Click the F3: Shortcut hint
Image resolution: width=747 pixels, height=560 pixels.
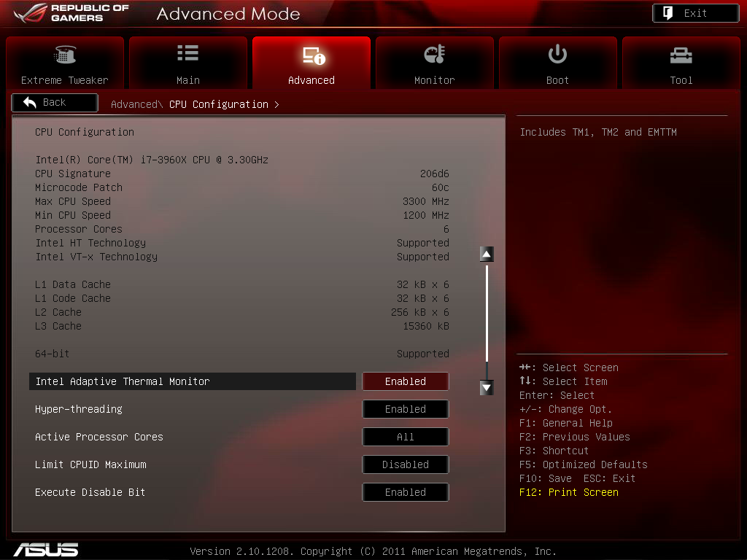554,451
